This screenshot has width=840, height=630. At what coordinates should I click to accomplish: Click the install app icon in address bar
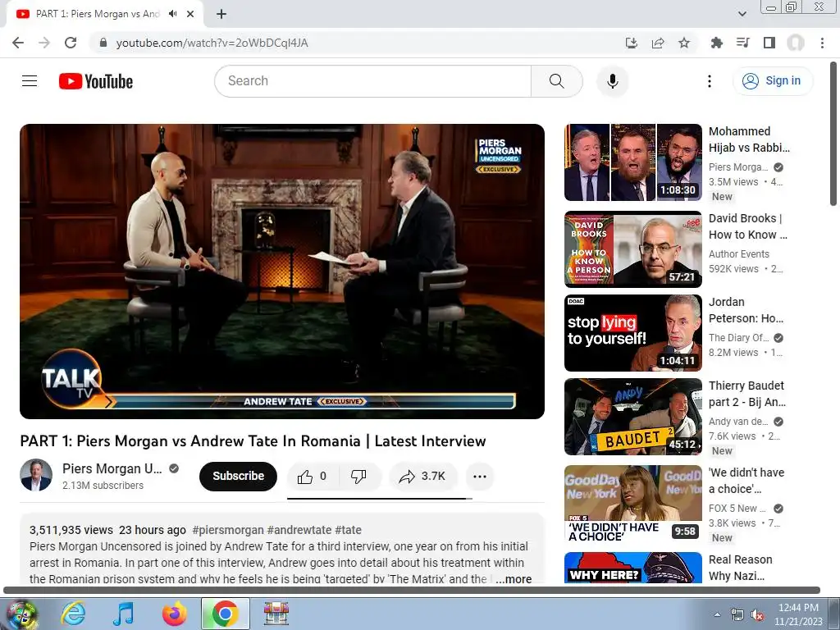[632, 43]
